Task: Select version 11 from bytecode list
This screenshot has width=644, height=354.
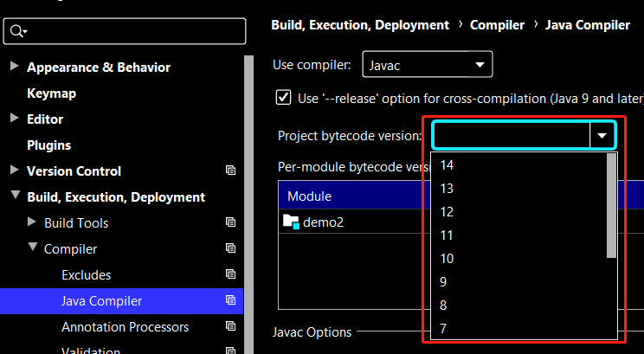Action: tap(447, 235)
